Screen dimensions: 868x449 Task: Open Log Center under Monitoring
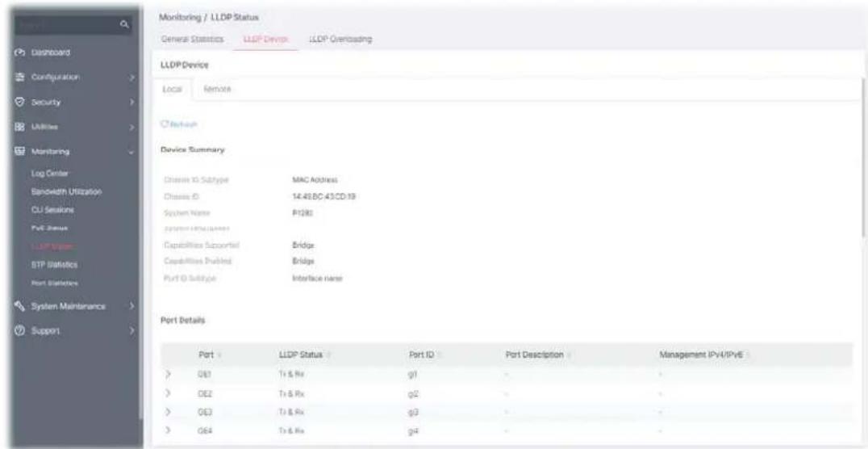tap(50, 173)
